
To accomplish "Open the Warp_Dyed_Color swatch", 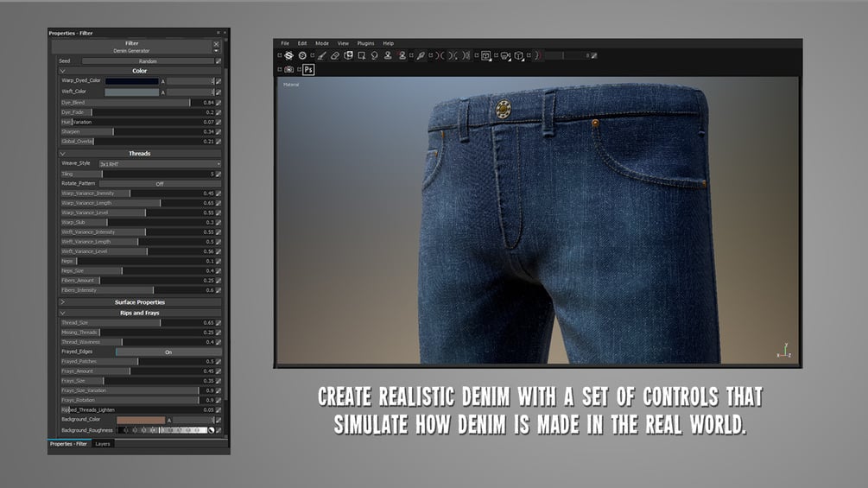I will (132, 81).
